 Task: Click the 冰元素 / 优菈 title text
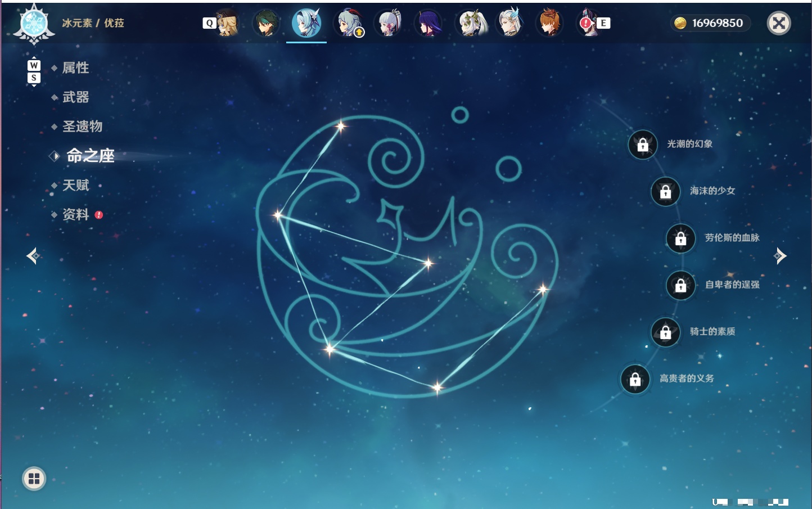coord(93,23)
